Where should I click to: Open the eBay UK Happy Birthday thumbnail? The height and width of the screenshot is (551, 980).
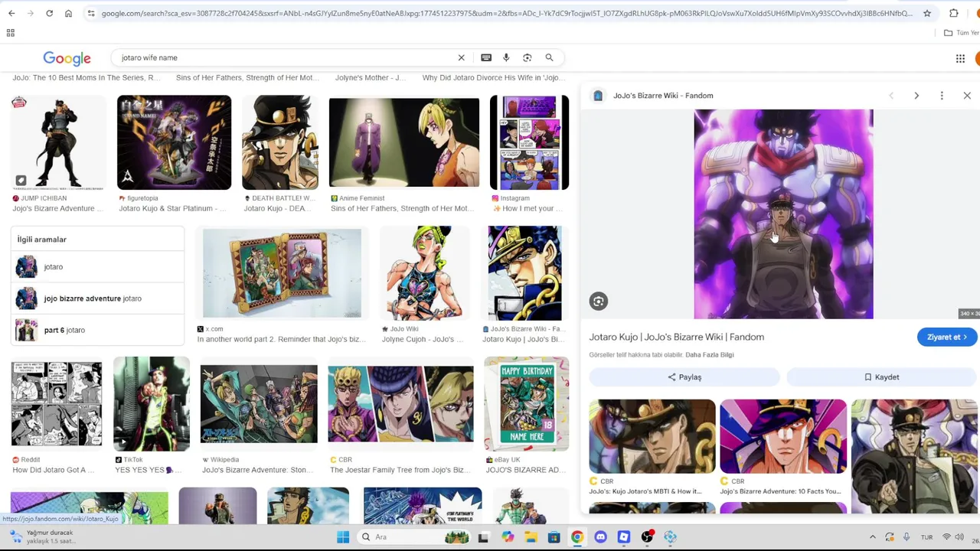526,404
